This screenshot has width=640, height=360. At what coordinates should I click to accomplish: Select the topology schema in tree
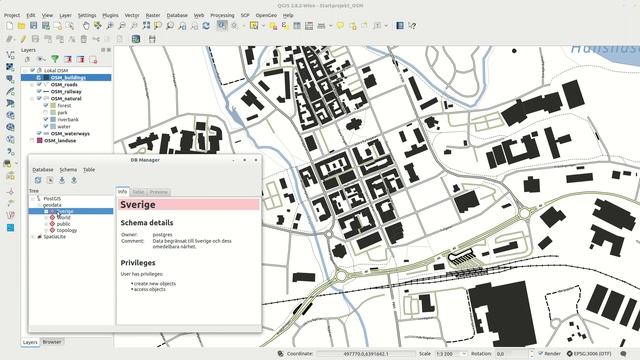point(67,231)
